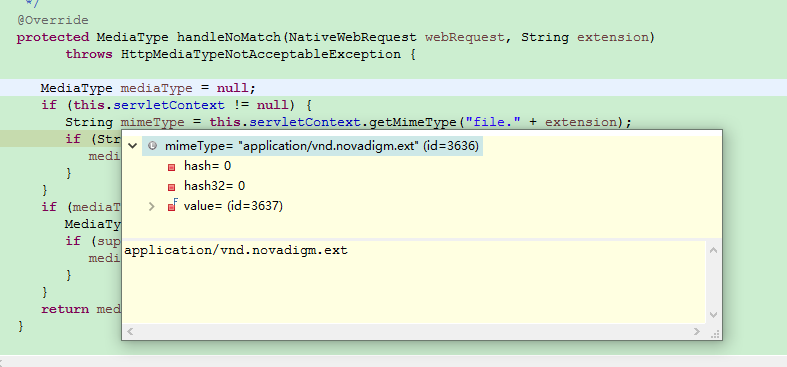Click the popup resize grip corner
This screenshot has height=367, width=787.
click(715, 334)
